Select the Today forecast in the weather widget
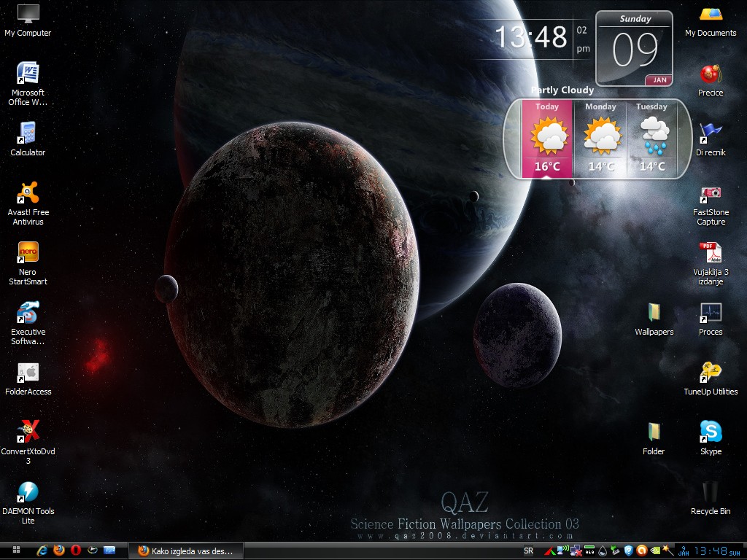 547,139
